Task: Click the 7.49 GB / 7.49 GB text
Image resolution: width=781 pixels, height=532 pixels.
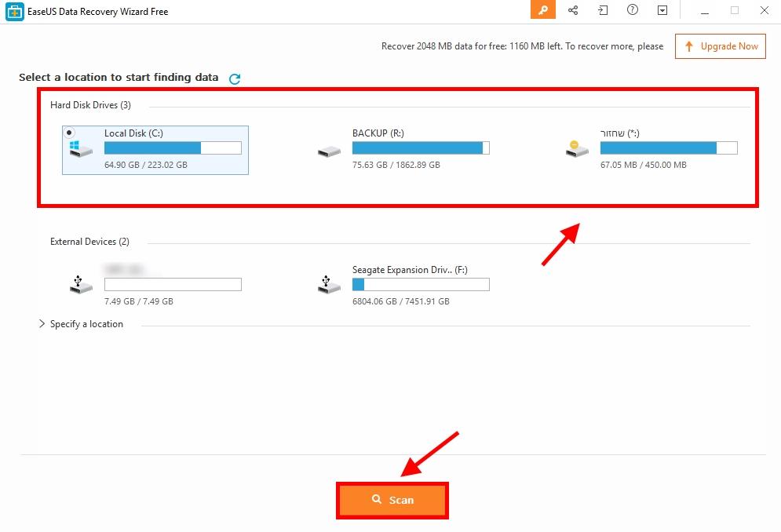Action: (138, 301)
